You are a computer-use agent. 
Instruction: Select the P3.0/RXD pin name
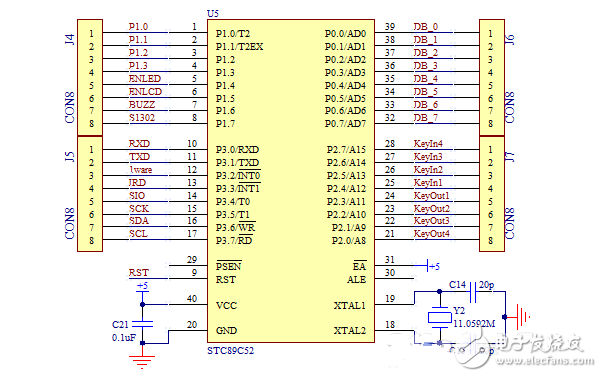tap(237, 150)
